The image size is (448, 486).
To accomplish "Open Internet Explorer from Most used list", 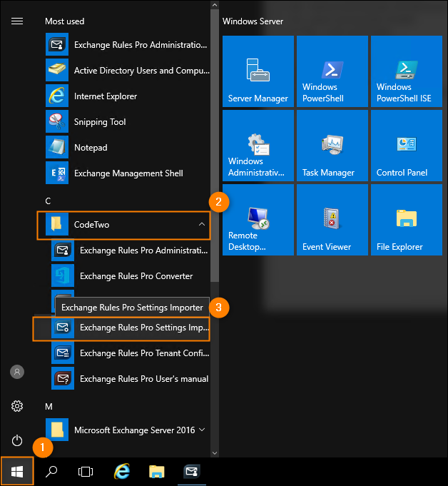I will pos(127,96).
